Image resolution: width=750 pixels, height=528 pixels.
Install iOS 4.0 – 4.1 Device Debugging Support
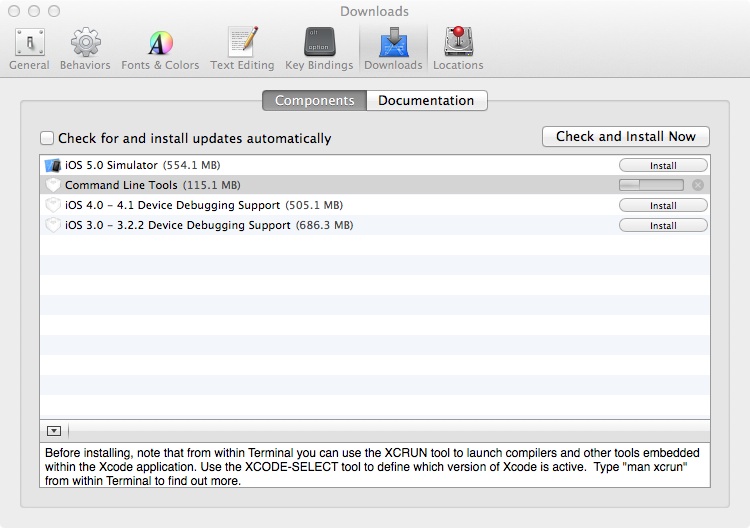click(663, 206)
